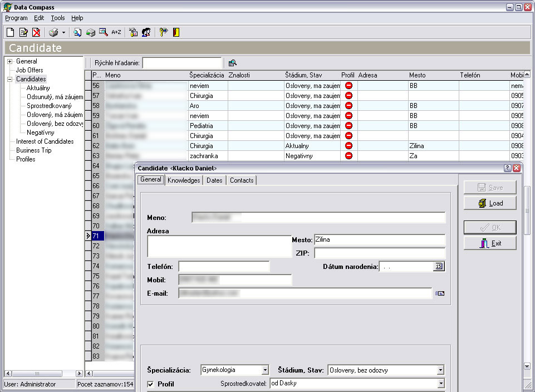Click the keys login toolbar icon
Screen dimensions: 535x392
coord(164,32)
